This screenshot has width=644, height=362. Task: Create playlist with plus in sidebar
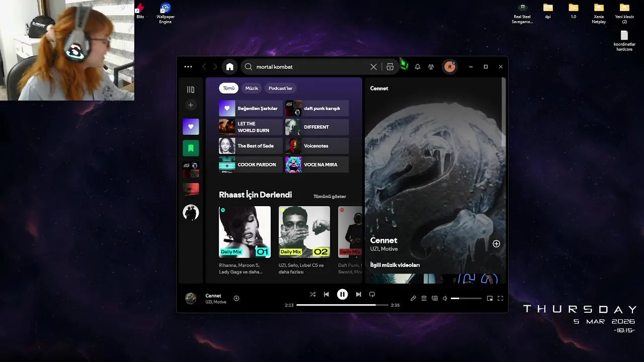click(x=191, y=105)
